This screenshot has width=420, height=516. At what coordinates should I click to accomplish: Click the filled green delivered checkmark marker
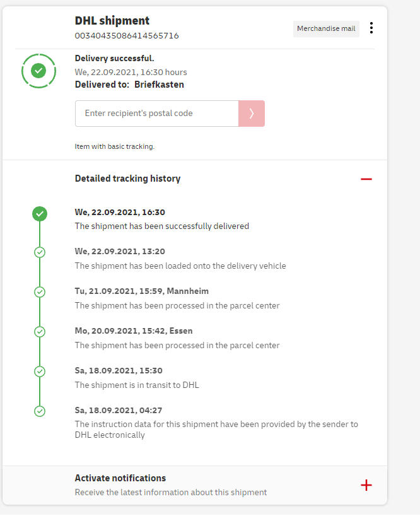click(40, 214)
